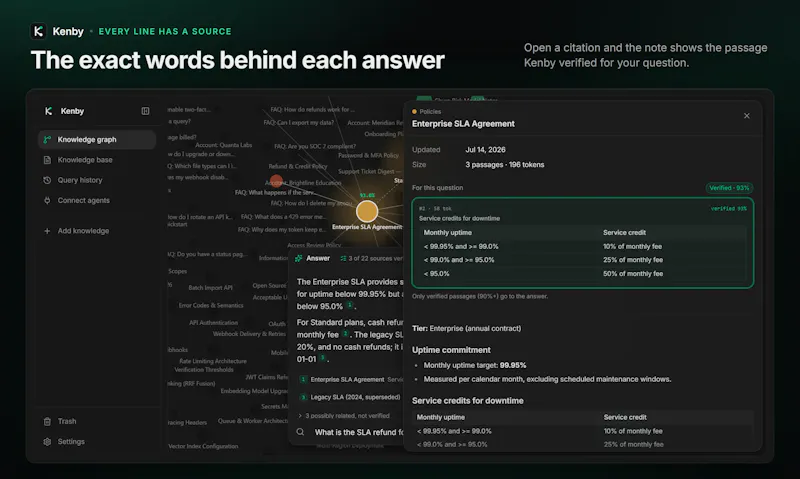The height and width of the screenshot is (479, 800).
Task: Click Add knowledge in the sidebar
Action: [x=97, y=231]
